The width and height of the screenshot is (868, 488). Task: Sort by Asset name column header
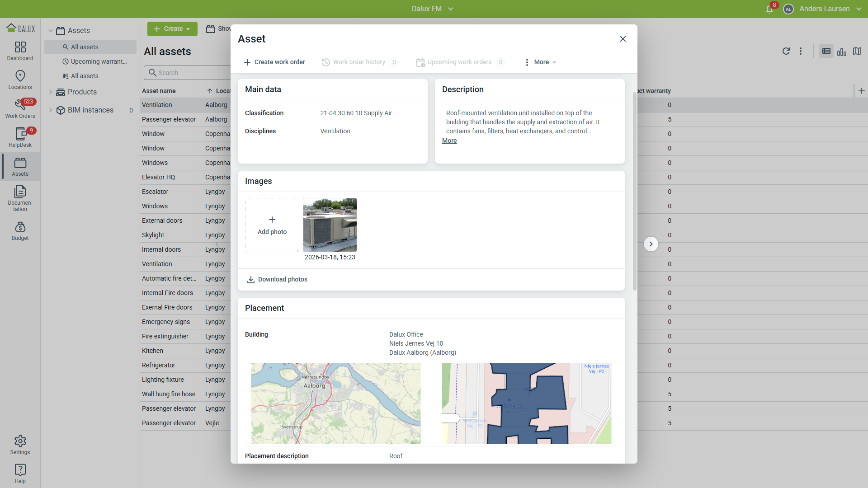(159, 91)
